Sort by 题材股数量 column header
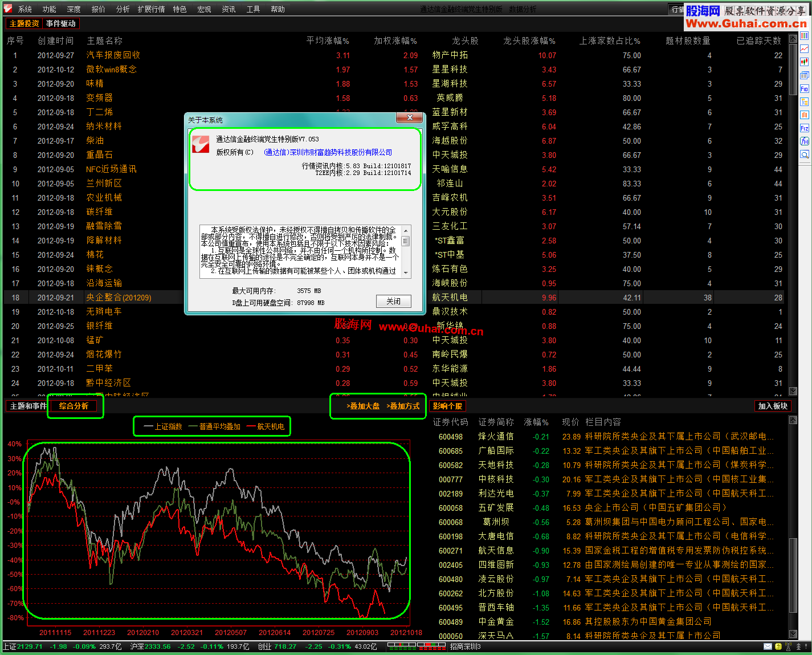Screen dimensions: 812x655 (688, 40)
